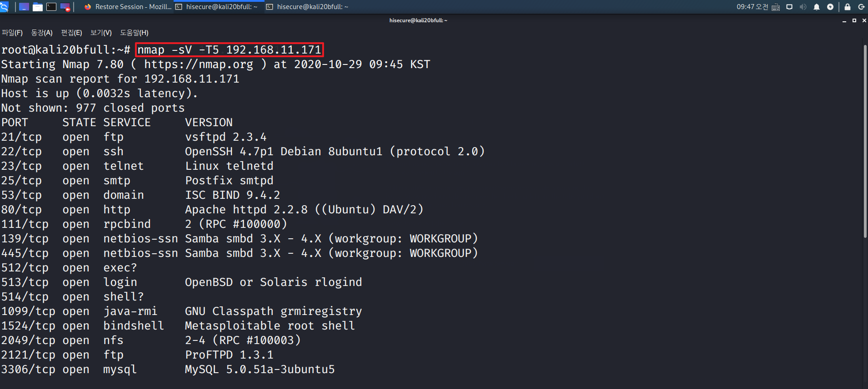Click 'ProFTPD 1.3.1' version text
Viewport: 868px width, 389px height.
(x=229, y=355)
